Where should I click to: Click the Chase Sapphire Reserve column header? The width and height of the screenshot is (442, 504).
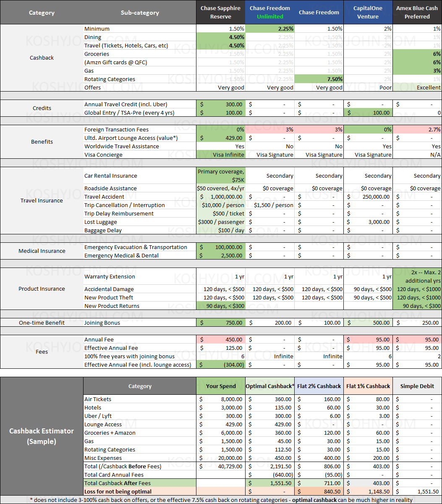pyautogui.click(x=221, y=13)
